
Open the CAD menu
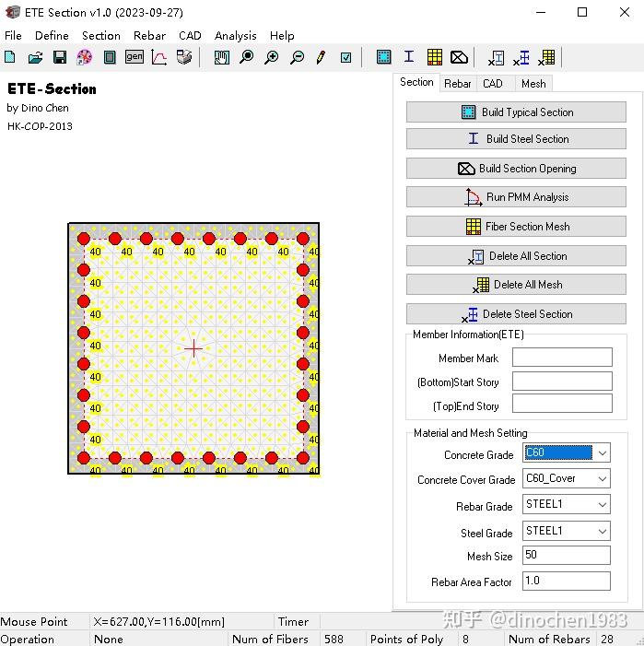click(190, 35)
